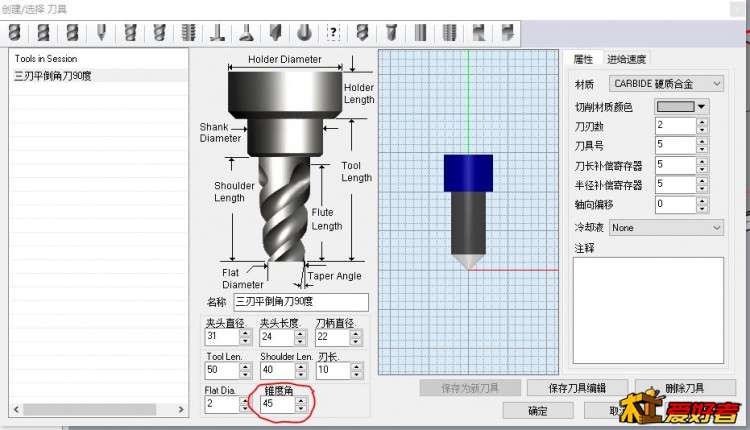Screen dimensions: 750x430
Task: Select the straight-fluted Reamer tool icon
Action: tap(420, 33)
